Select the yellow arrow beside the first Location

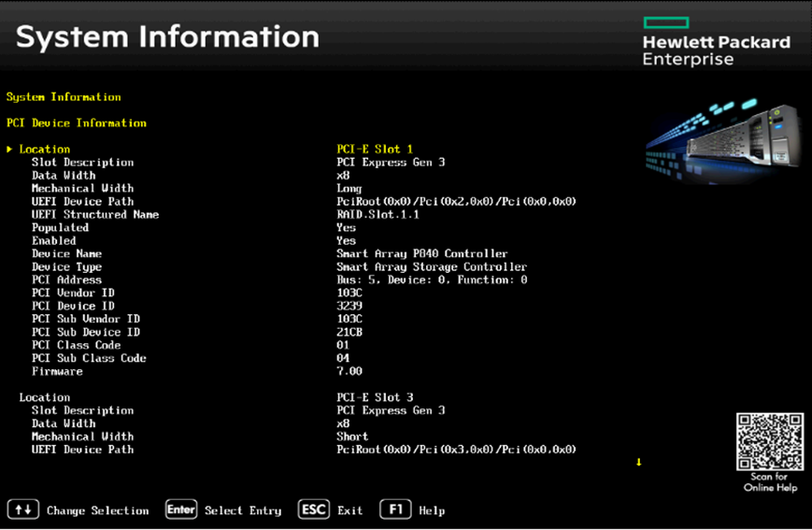point(9,150)
